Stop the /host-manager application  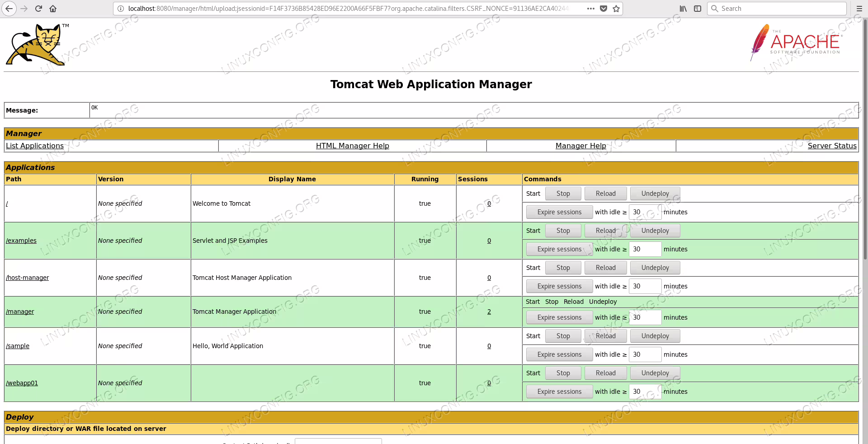pos(563,268)
